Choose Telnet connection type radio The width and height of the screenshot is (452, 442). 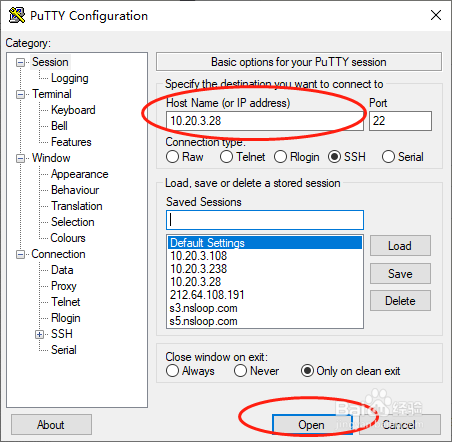coord(226,157)
